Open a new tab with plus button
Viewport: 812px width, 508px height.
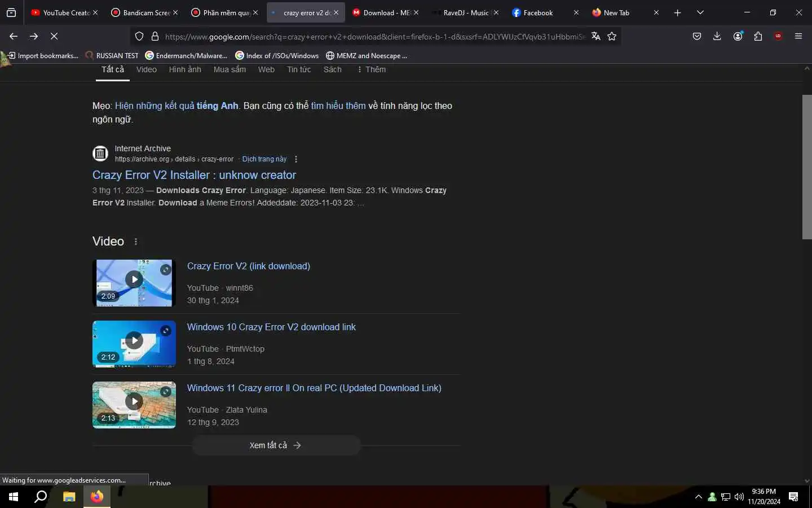pos(678,12)
